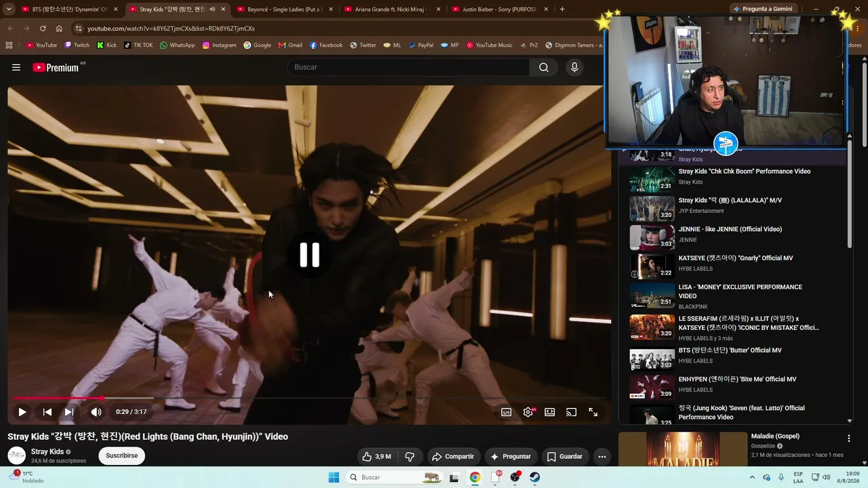The height and width of the screenshot is (488, 868).
Task: Dislike the Stray Kids video
Action: click(410, 456)
